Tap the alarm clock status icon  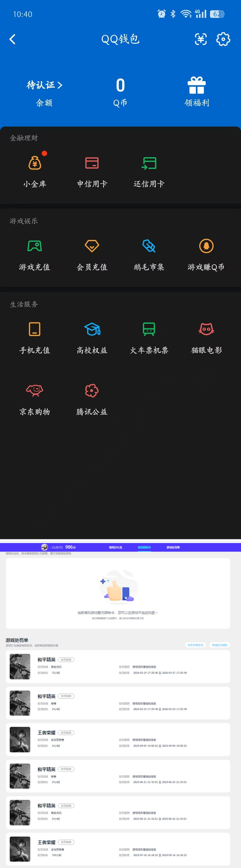[162, 14]
